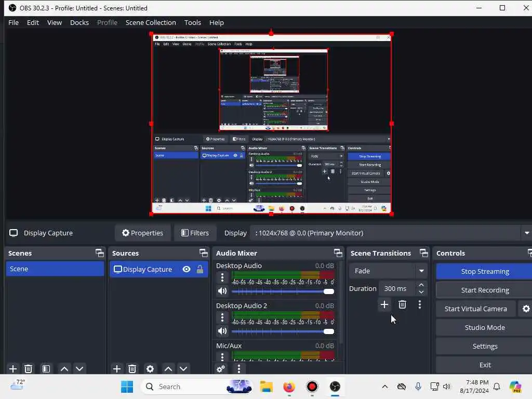Remove transition trash icon
Screen dimensions: 532x399
(x=403, y=304)
